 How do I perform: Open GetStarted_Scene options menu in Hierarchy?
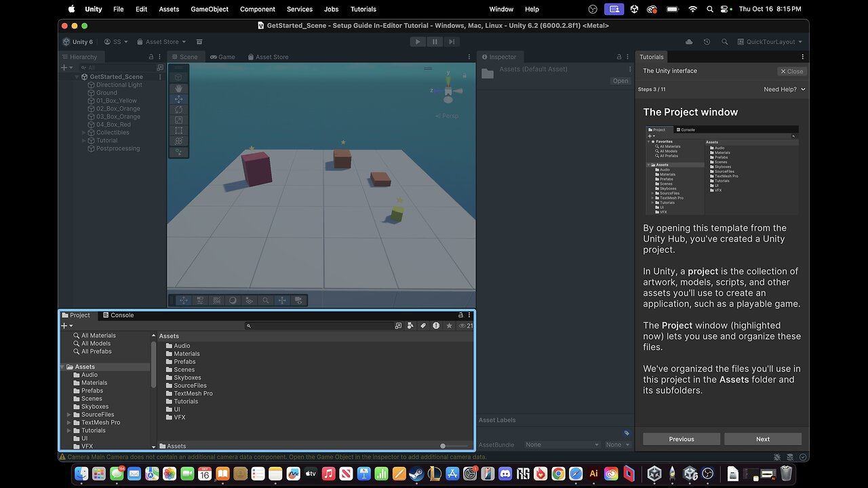[160, 77]
